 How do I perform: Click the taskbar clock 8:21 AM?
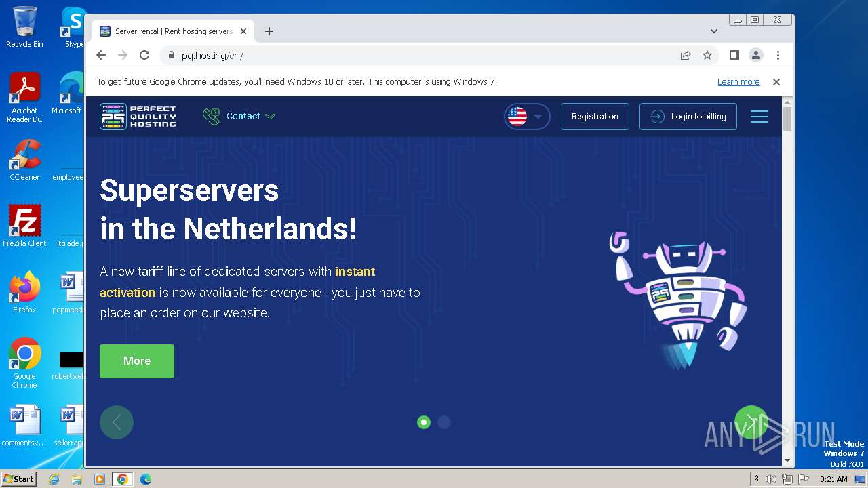[x=833, y=479]
